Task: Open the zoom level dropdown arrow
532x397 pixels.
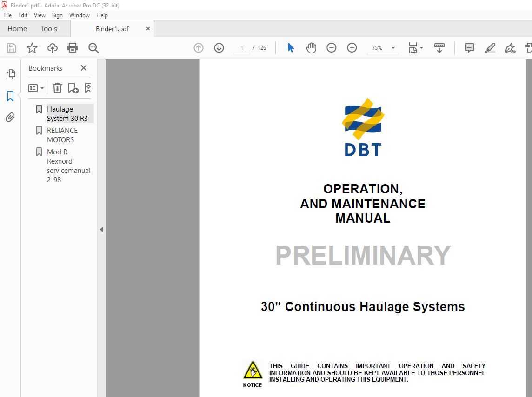Action: (393, 48)
